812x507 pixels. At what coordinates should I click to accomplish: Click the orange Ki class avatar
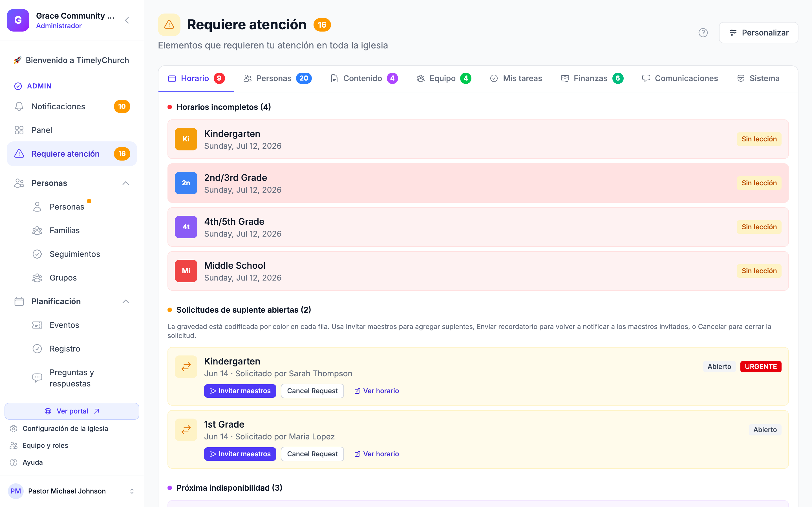click(x=186, y=139)
